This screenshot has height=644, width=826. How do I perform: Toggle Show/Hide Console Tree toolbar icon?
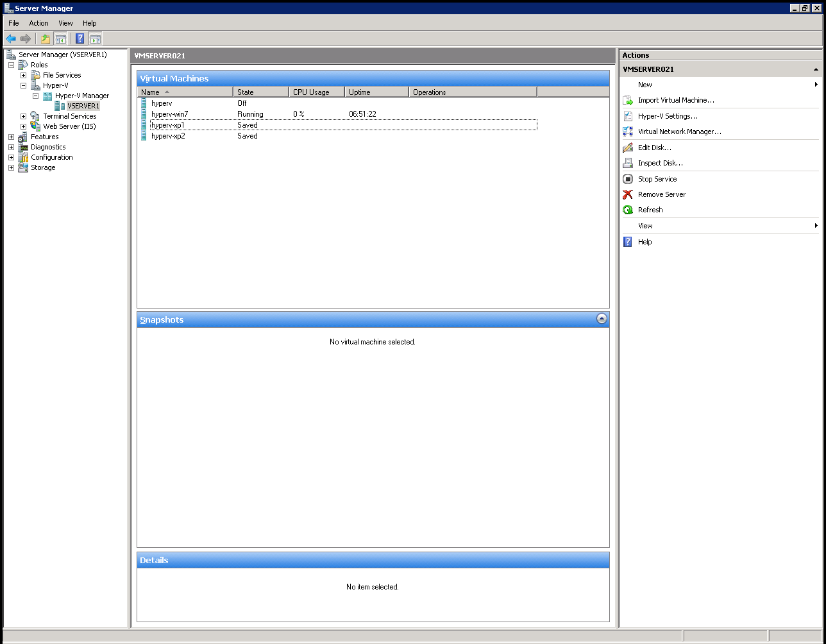pos(60,38)
